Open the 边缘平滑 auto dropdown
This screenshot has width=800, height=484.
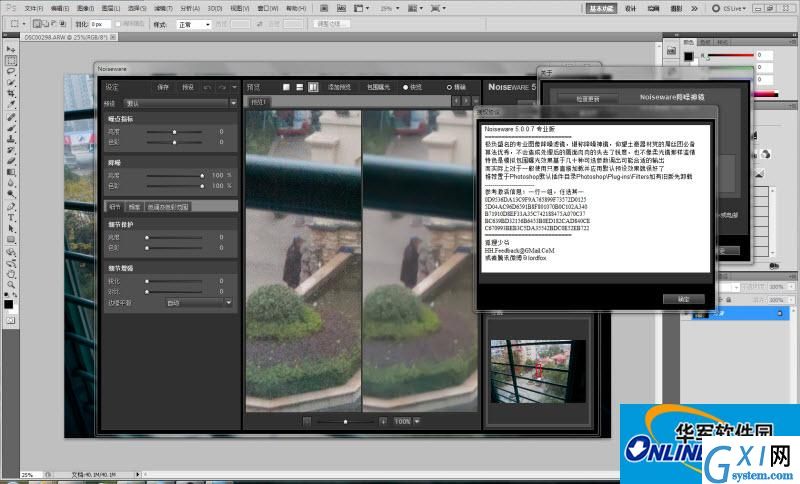coord(199,302)
